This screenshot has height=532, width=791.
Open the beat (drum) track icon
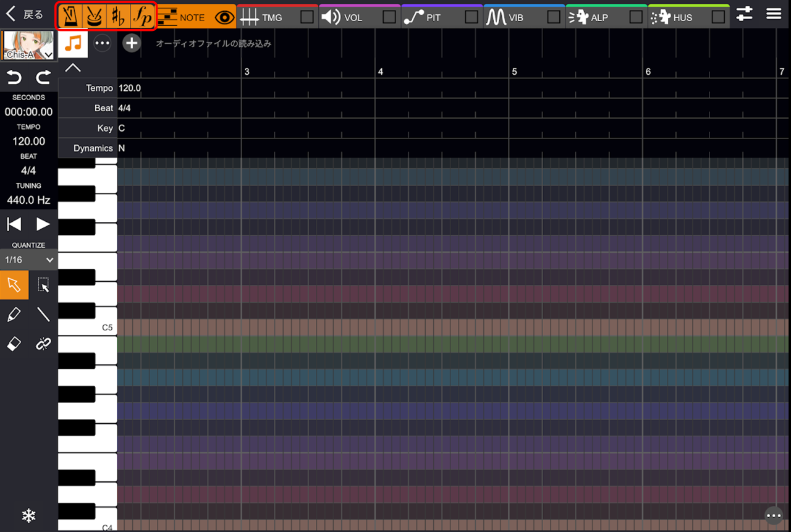94,17
